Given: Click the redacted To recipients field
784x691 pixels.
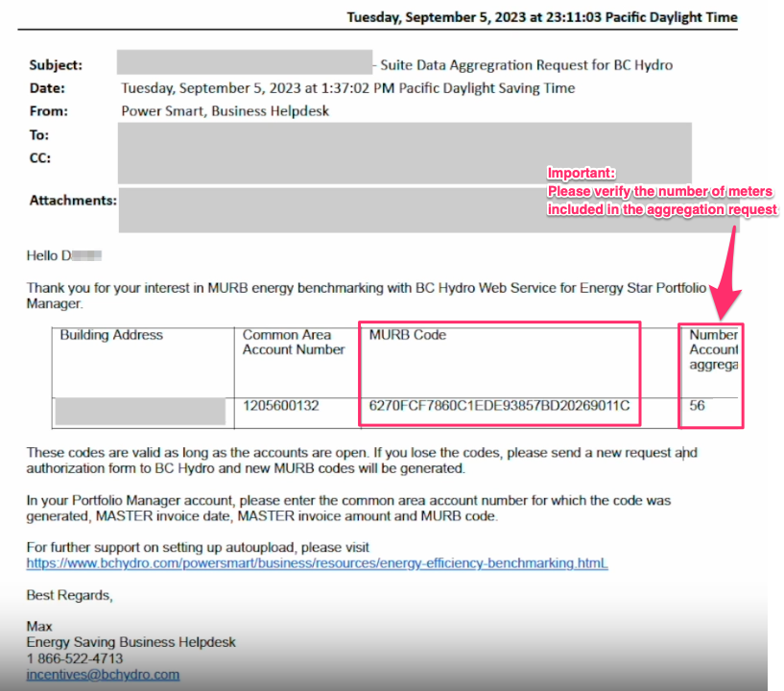Looking at the screenshot, I should [403, 134].
